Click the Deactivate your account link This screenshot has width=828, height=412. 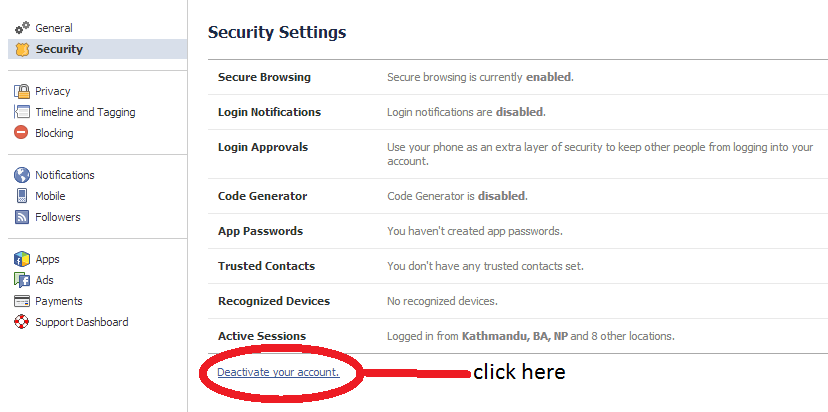pyautogui.click(x=278, y=372)
